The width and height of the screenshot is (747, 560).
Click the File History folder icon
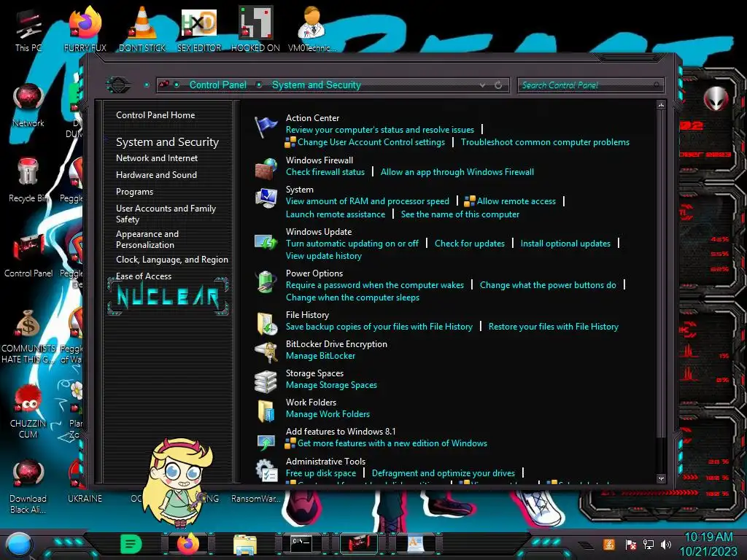pyautogui.click(x=266, y=323)
